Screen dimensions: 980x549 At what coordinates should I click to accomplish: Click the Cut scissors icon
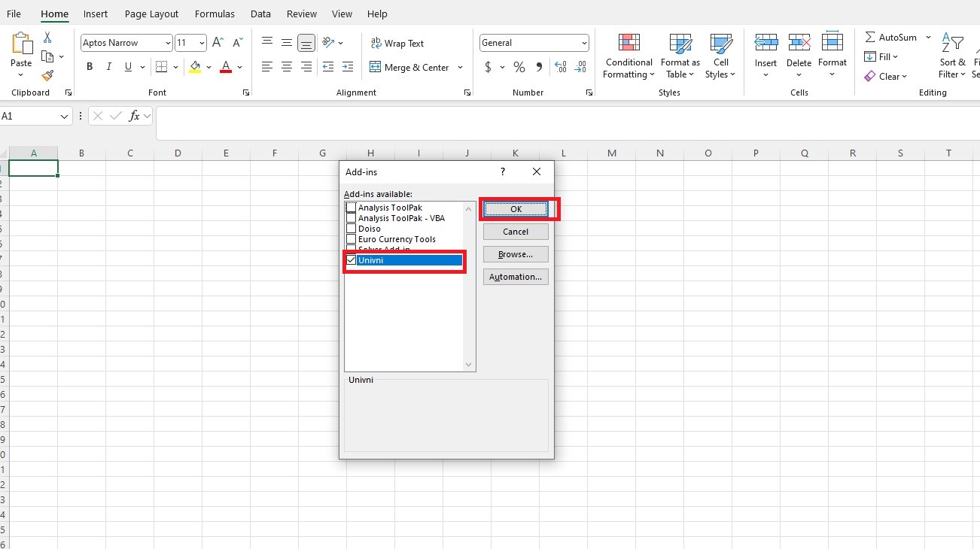(47, 37)
